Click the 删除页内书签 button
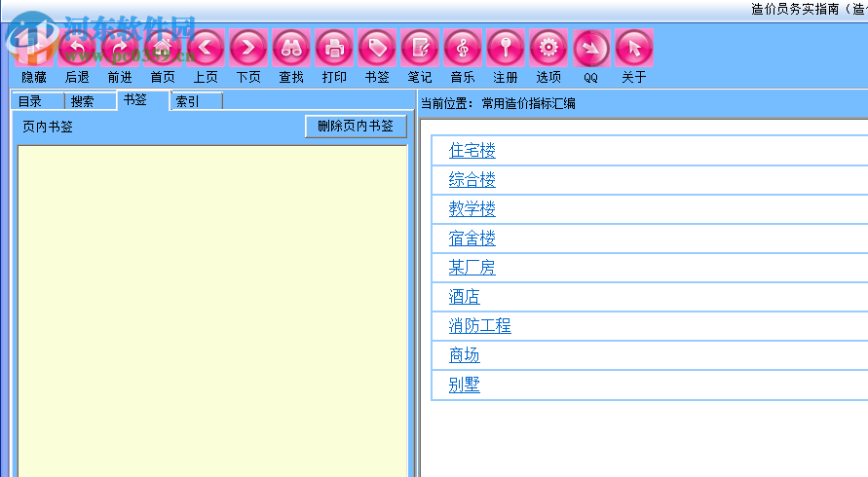 (x=356, y=127)
